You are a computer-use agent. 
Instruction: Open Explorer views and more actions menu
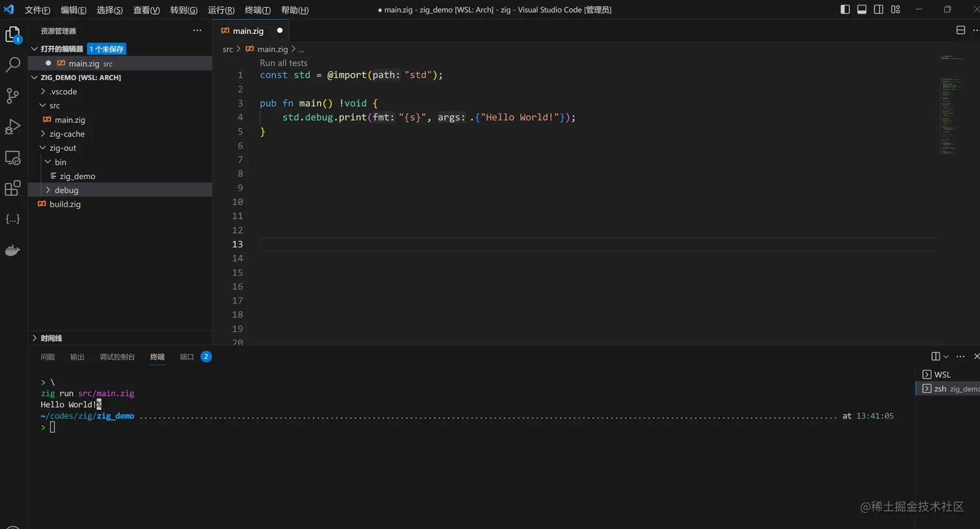pos(197,30)
